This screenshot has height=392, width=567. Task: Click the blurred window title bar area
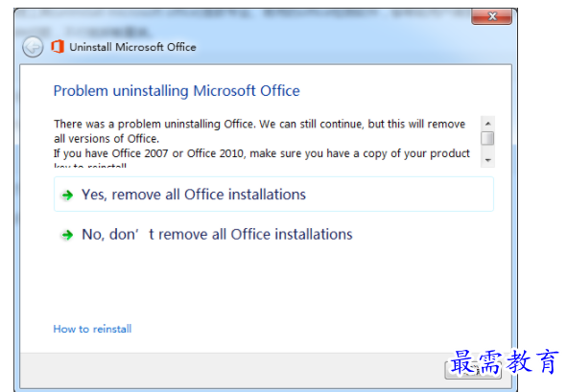tap(243, 22)
